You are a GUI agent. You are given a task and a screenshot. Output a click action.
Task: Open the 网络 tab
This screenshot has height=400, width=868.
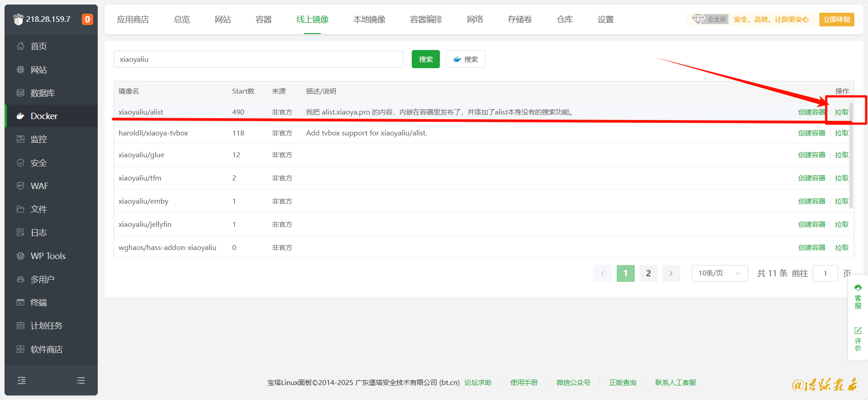click(x=475, y=20)
